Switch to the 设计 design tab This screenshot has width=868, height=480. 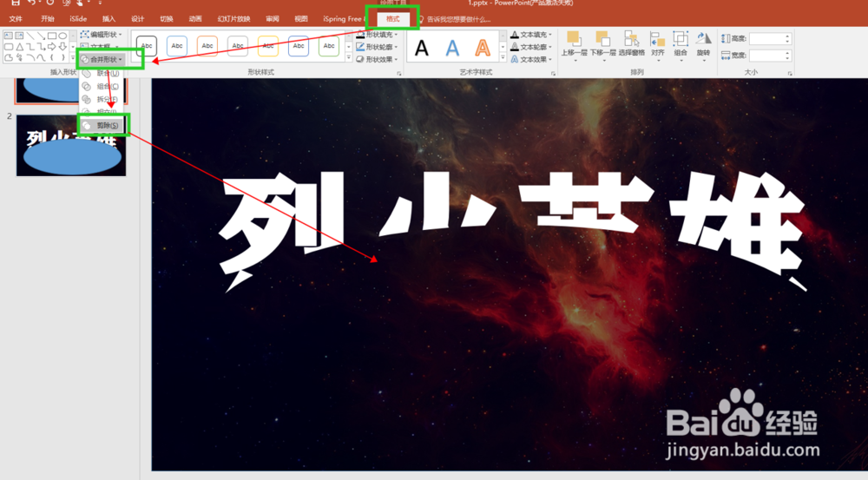138,19
